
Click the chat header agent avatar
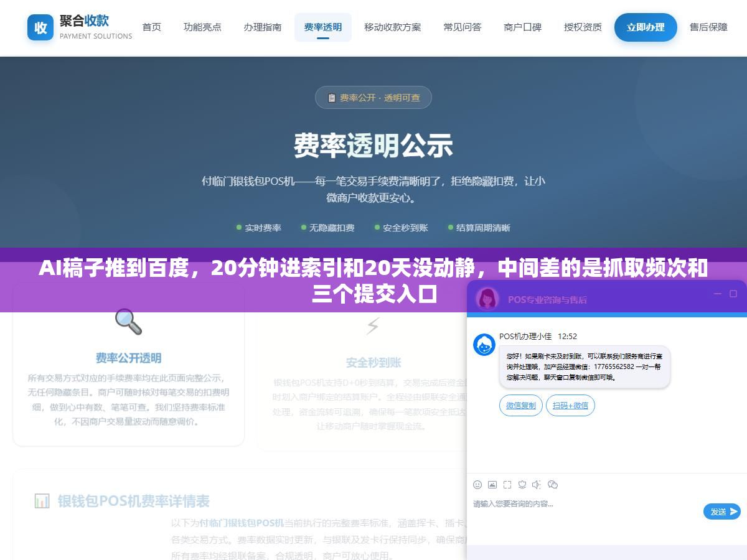point(487,299)
